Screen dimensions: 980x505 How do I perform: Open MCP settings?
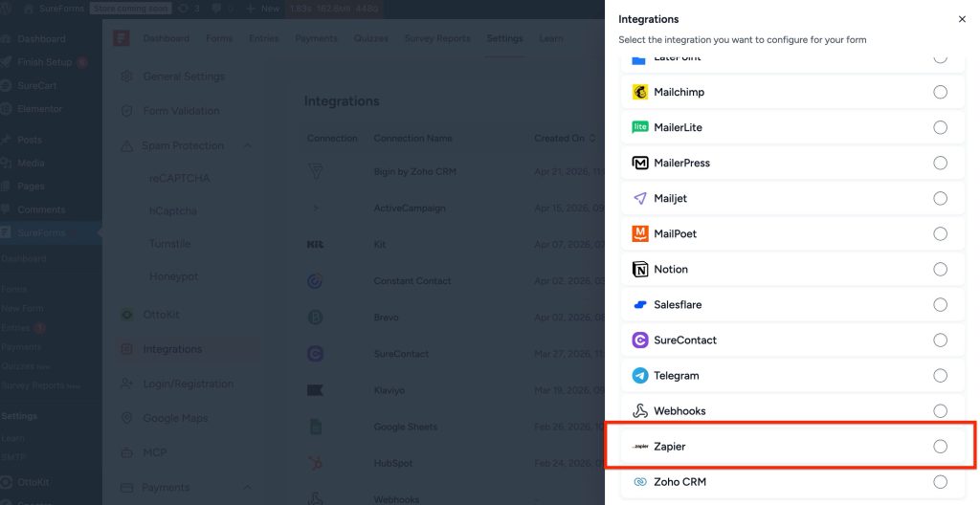tap(155, 452)
